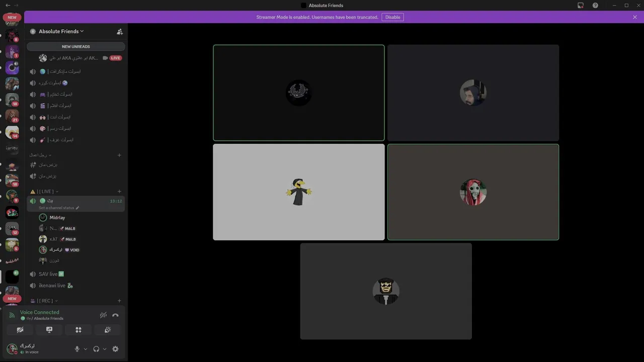Click the red LIVE badge in channel list
This screenshot has width=644, height=362.
[x=116, y=58]
